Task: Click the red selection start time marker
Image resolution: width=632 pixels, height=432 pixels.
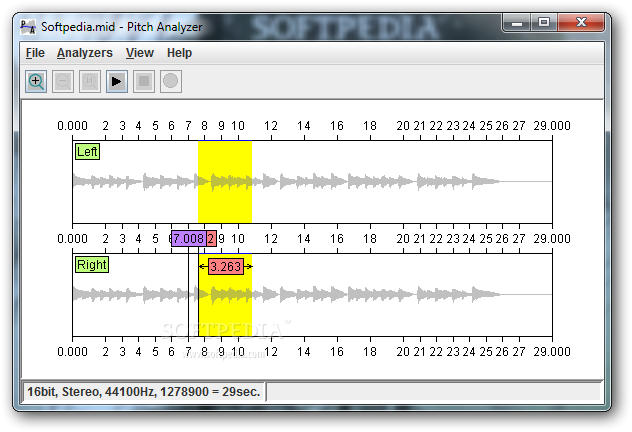Action: tap(211, 239)
